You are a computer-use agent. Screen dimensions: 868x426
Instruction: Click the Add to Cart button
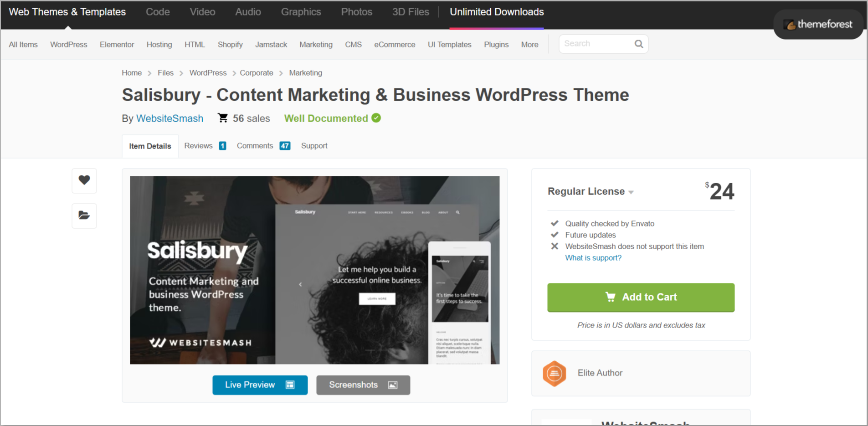coord(641,298)
